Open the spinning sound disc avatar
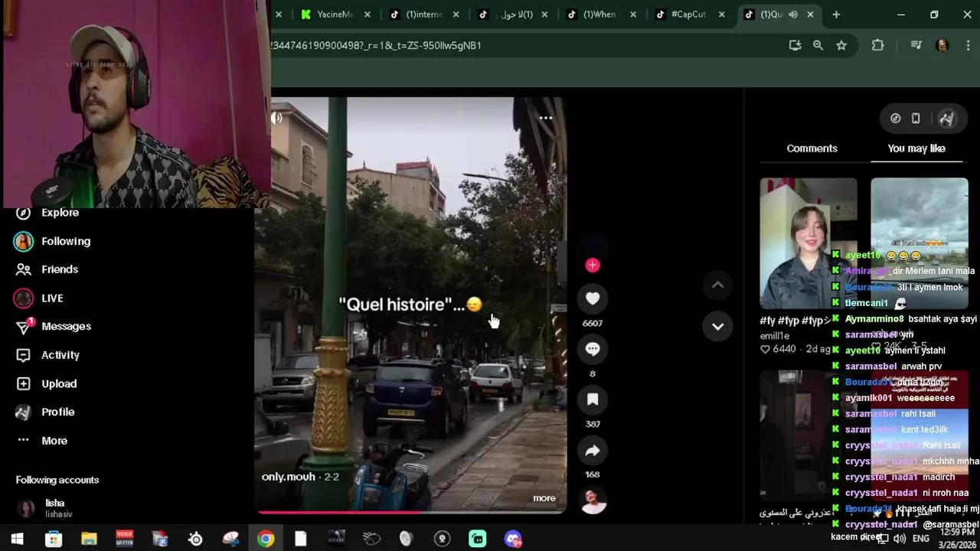Image resolution: width=980 pixels, height=551 pixels. point(593,501)
